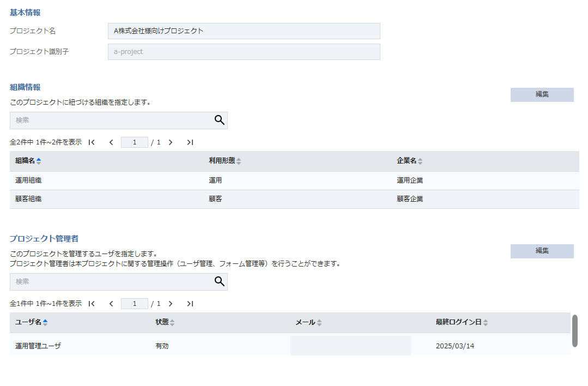This screenshot has height=386, width=588.
Task: Click the vertical scrollbar beside the administrator table
Action: (x=574, y=330)
